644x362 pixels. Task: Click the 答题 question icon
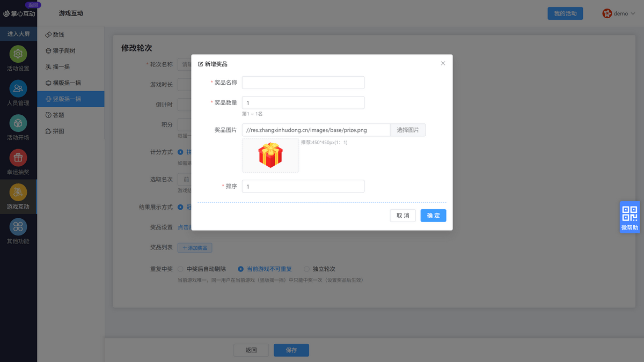pos(48,115)
